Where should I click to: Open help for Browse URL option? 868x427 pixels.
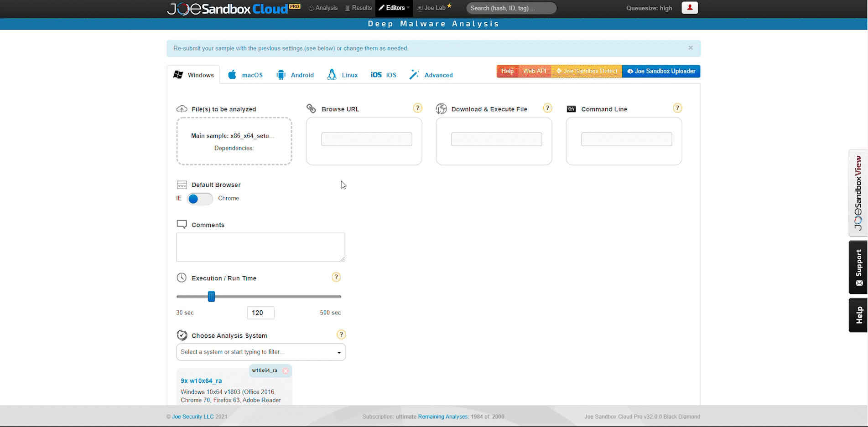(417, 108)
